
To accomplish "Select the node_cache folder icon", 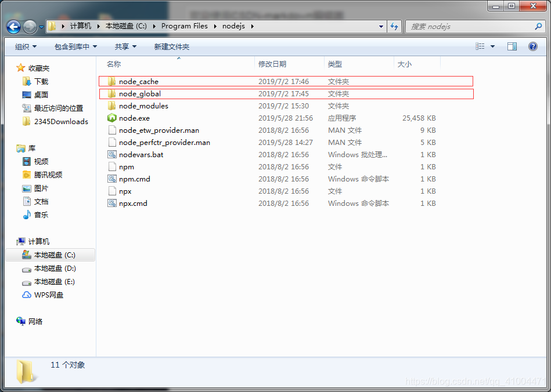I will [x=111, y=81].
